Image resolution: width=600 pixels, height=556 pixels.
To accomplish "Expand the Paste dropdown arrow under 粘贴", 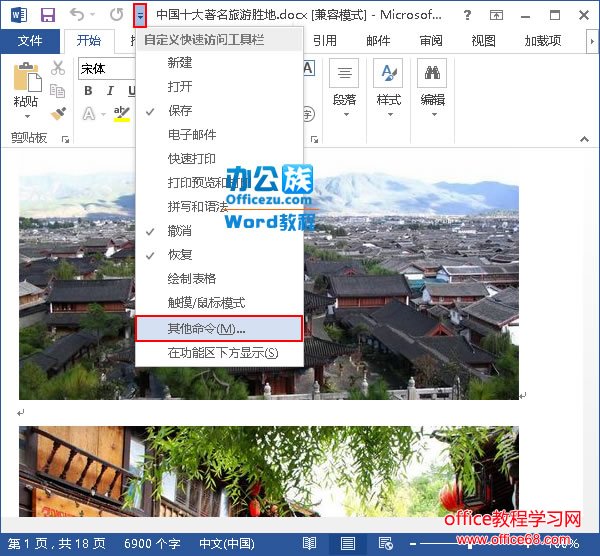I will tap(27, 116).
